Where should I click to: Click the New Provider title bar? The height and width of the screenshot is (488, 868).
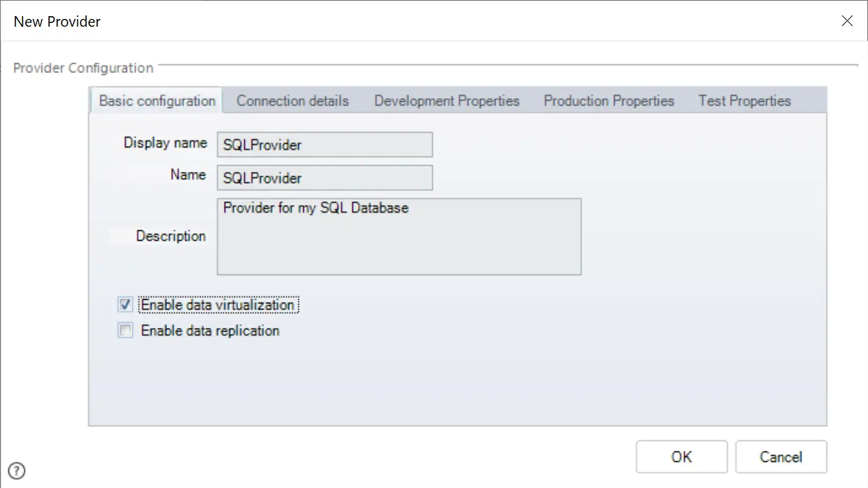(x=421, y=21)
